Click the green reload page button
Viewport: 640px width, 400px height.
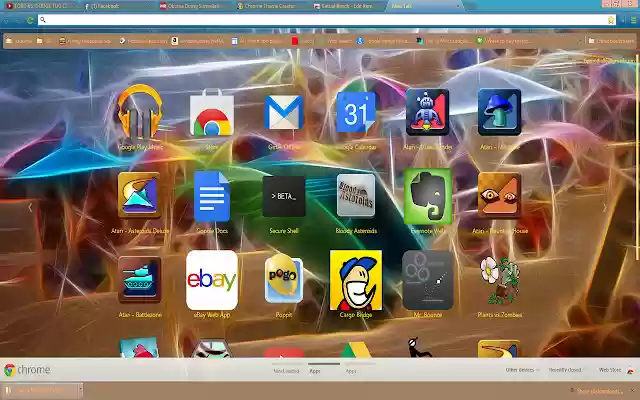tap(30, 20)
